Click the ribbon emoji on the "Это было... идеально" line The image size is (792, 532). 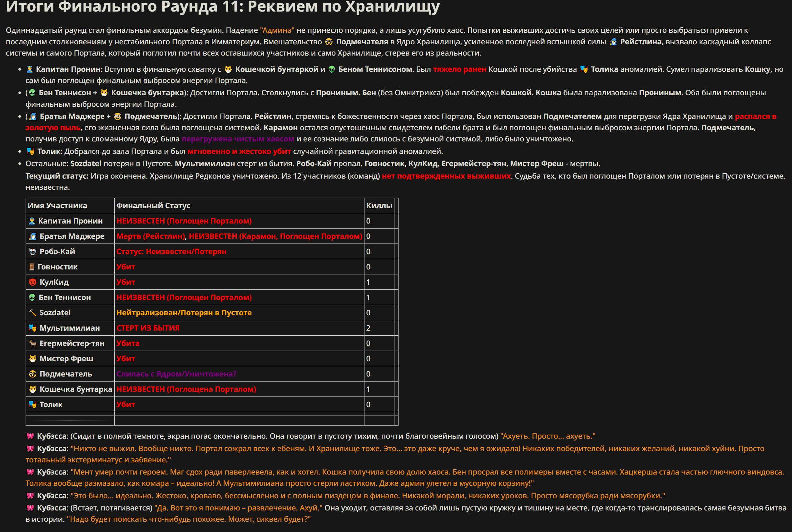click(x=30, y=496)
